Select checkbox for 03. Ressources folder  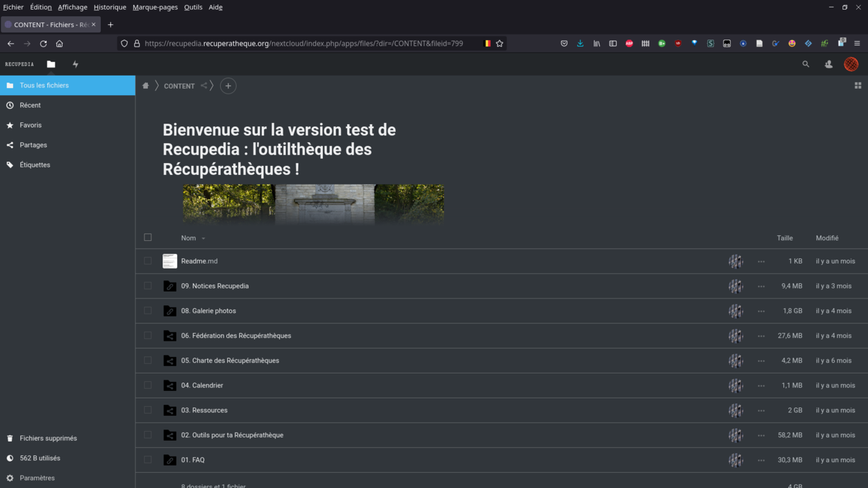pyautogui.click(x=148, y=410)
